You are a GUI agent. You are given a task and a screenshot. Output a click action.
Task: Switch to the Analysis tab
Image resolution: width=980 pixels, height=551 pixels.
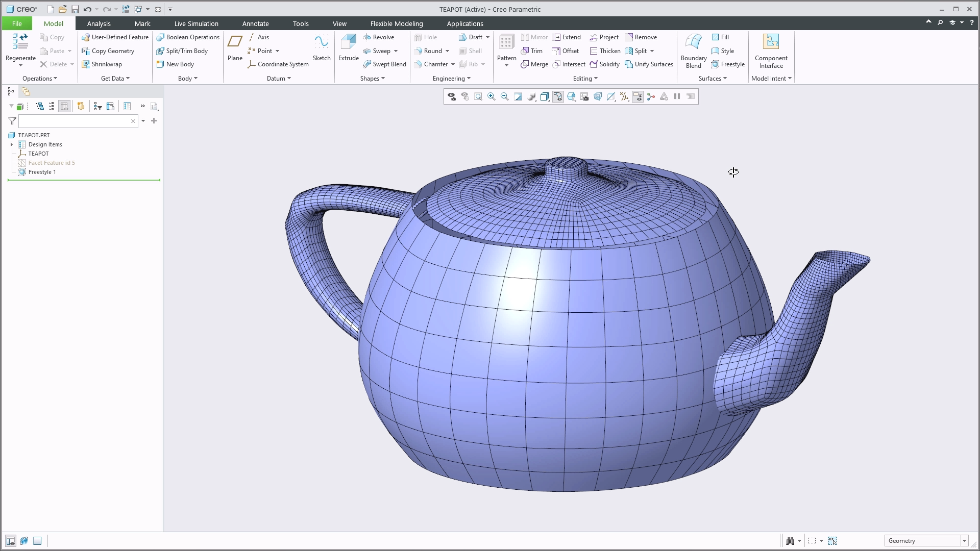point(99,23)
